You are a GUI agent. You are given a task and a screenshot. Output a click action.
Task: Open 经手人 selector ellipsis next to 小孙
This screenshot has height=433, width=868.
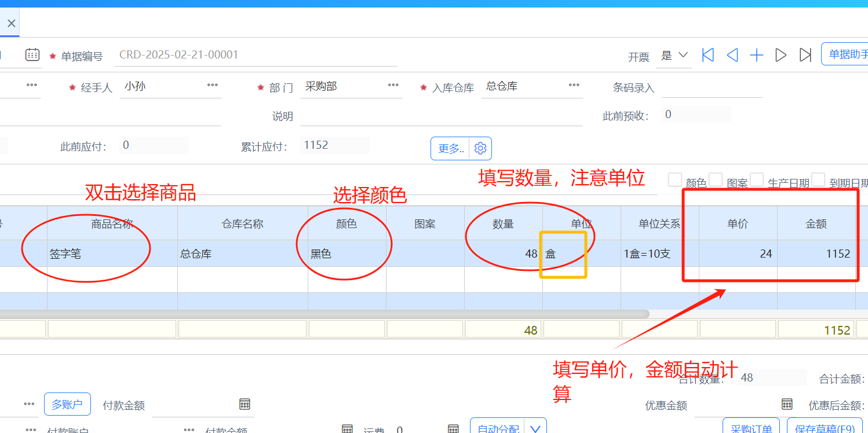[213, 86]
